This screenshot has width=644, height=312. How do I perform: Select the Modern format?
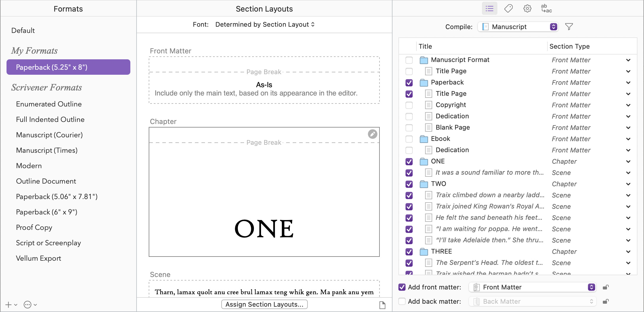(29, 166)
